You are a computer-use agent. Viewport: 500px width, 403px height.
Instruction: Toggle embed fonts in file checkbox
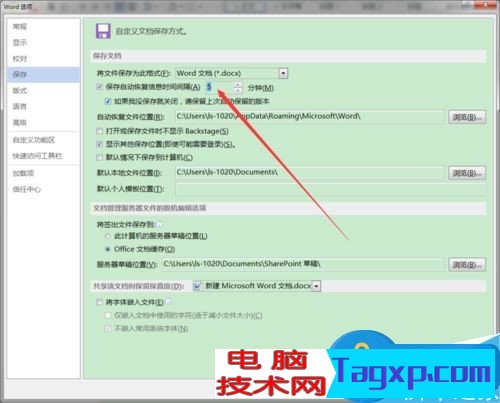coord(99,302)
